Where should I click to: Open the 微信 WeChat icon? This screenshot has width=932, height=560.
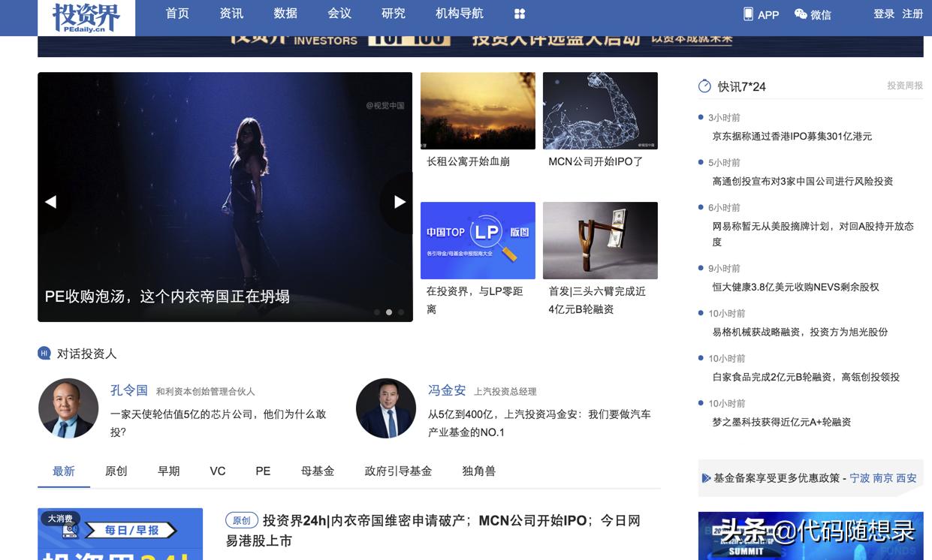coord(800,14)
